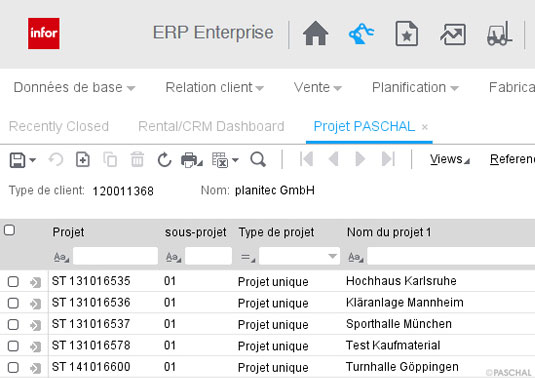Click client number 120011368

[x=123, y=191]
